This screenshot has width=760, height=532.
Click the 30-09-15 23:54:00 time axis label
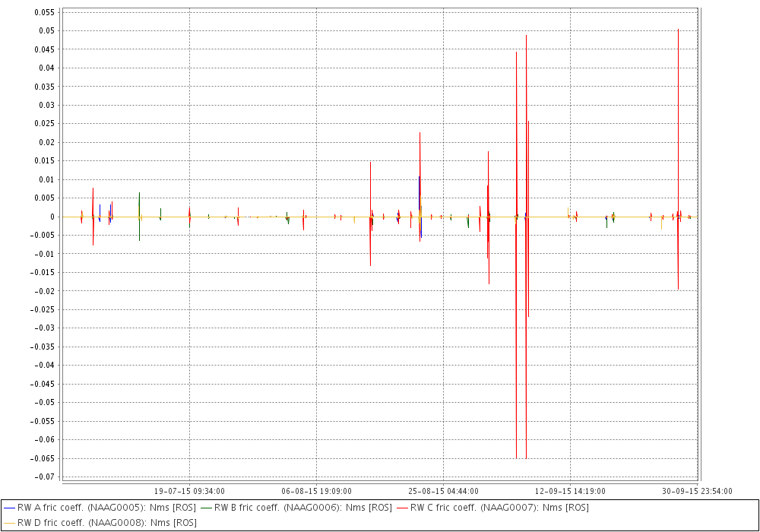click(x=697, y=491)
